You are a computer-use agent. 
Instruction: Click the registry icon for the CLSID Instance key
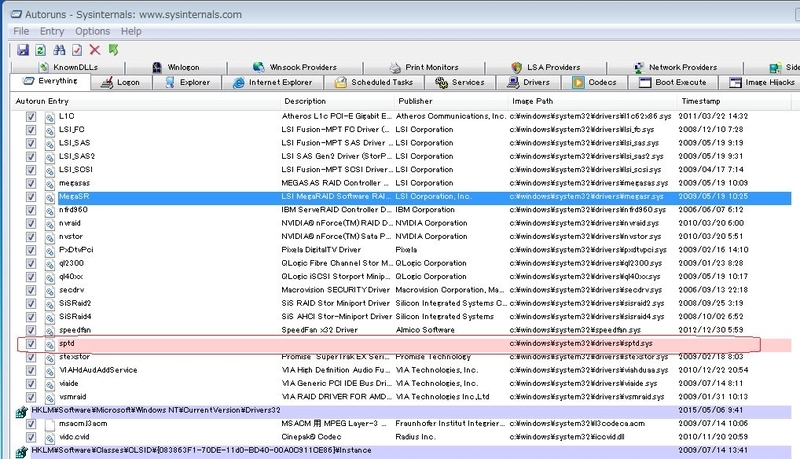pyautogui.click(x=21, y=452)
